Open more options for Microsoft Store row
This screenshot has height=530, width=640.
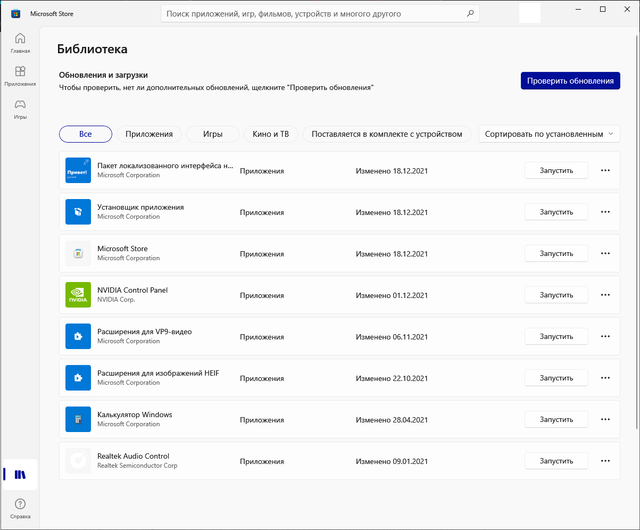pos(605,253)
